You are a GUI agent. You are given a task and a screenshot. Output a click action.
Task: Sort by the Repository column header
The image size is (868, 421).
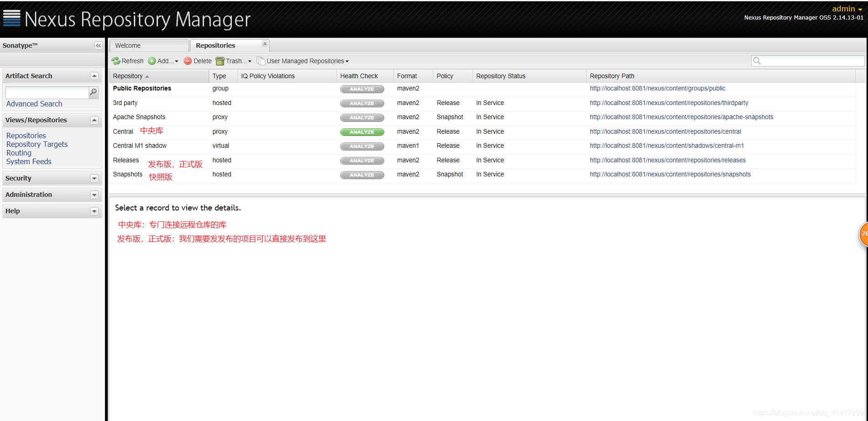(159, 76)
